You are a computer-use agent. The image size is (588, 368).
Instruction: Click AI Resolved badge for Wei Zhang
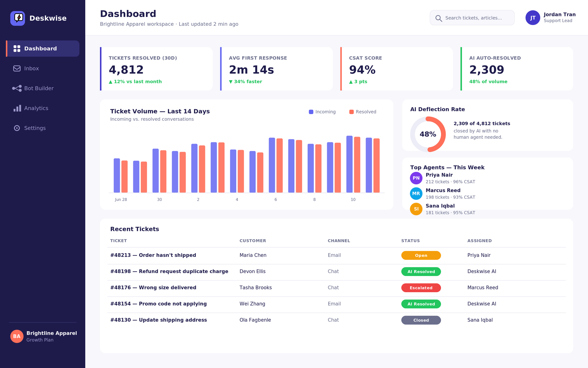click(x=421, y=304)
